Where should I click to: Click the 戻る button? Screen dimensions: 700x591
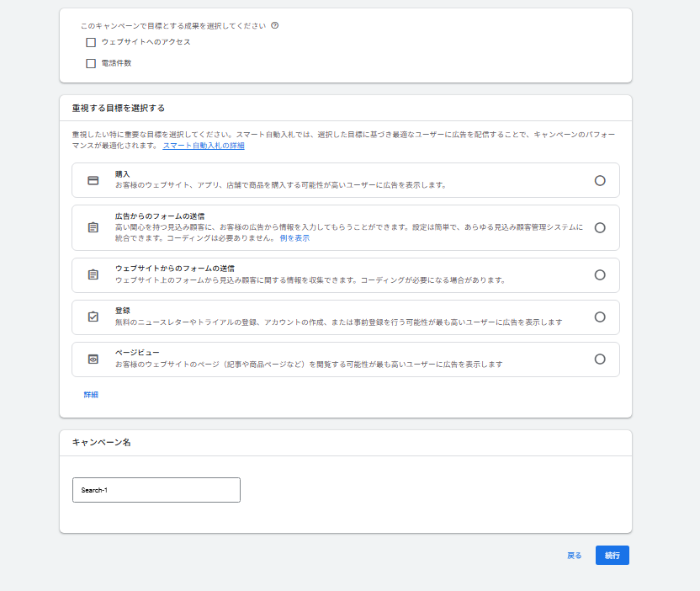coord(575,555)
